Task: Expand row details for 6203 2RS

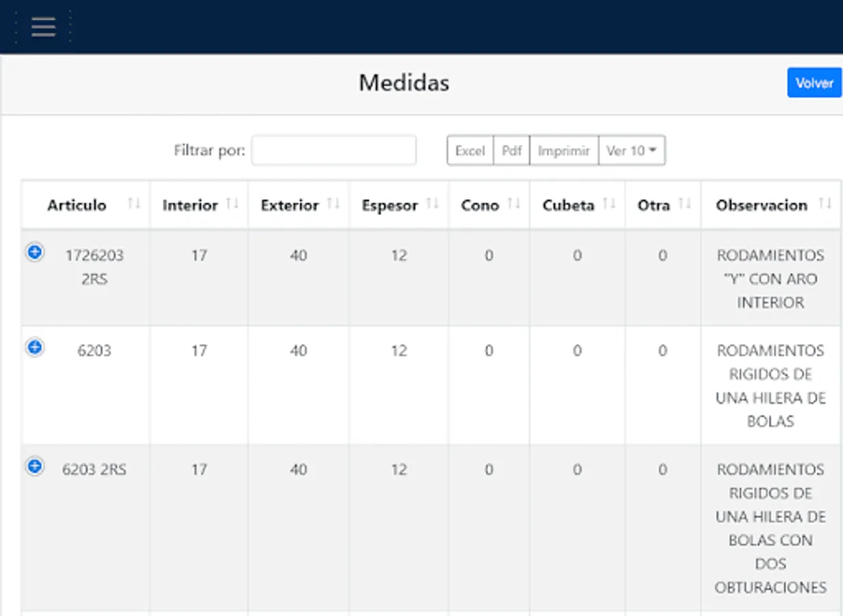Action: [x=34, y=467]
